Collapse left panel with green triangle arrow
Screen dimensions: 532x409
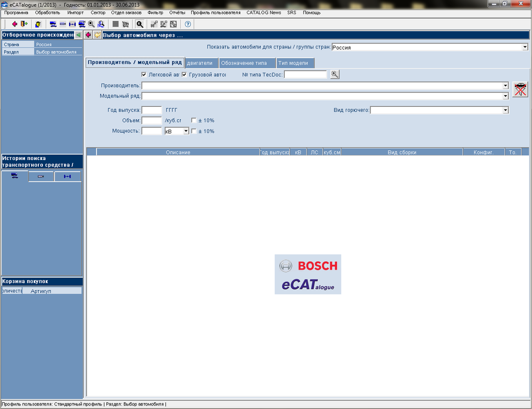coord(78,35)
